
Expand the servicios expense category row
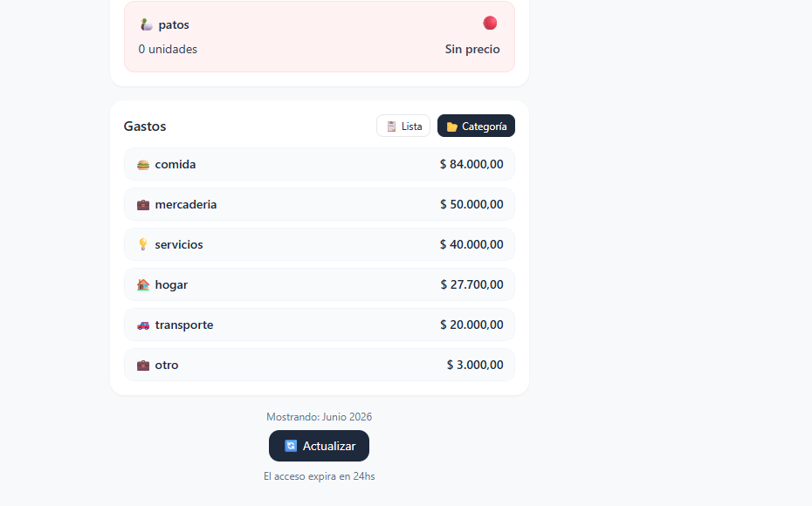320,244
